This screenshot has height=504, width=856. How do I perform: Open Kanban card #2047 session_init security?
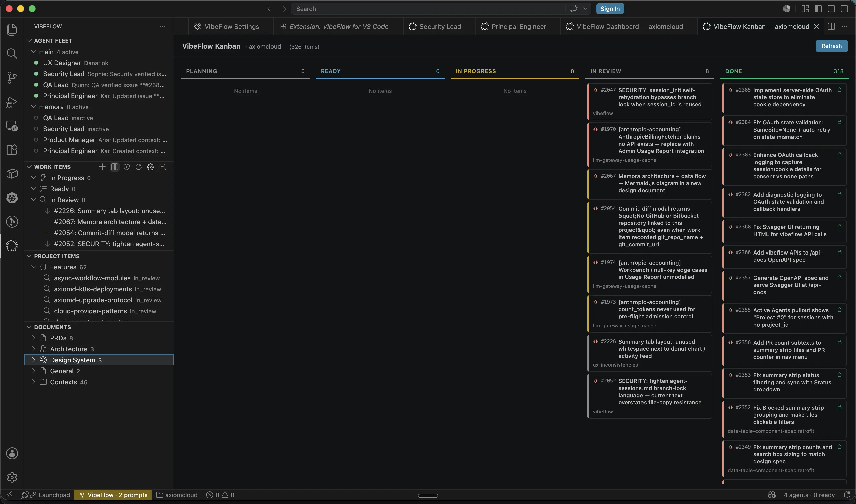click(650, 102)
